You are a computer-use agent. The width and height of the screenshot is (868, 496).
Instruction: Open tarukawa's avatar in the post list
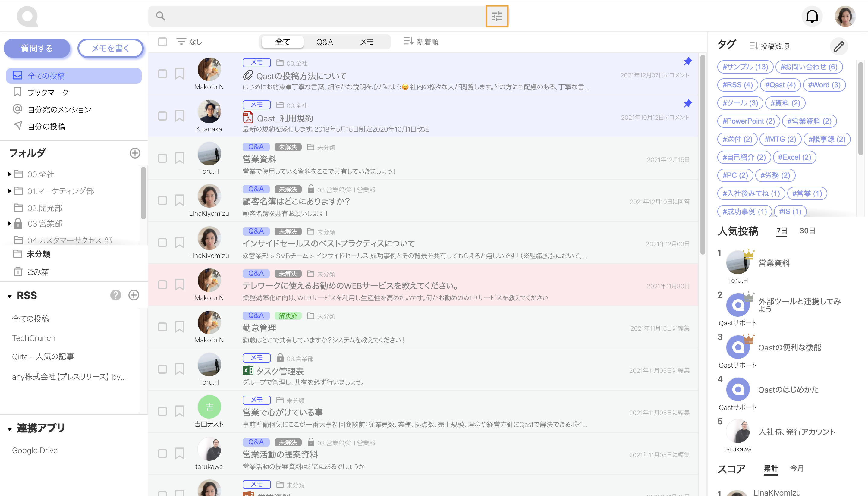tap(209, 449)
